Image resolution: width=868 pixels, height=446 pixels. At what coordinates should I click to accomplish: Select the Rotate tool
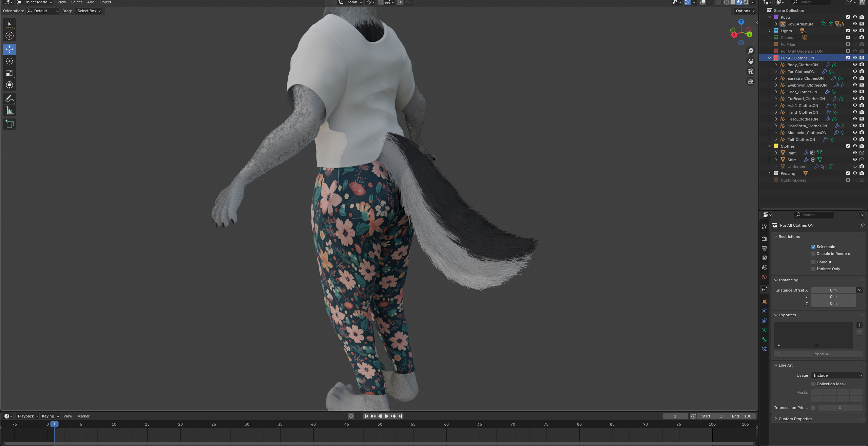[9, 61]
